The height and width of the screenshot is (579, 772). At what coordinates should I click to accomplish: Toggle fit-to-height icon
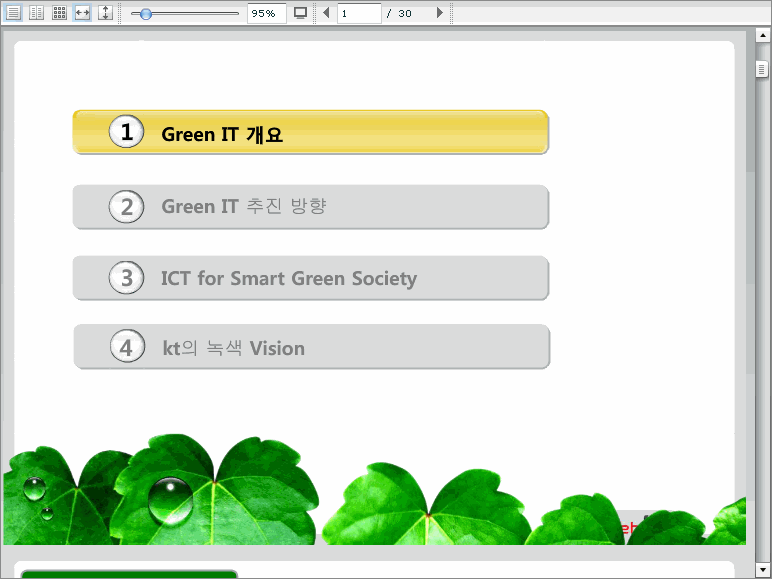105,13
